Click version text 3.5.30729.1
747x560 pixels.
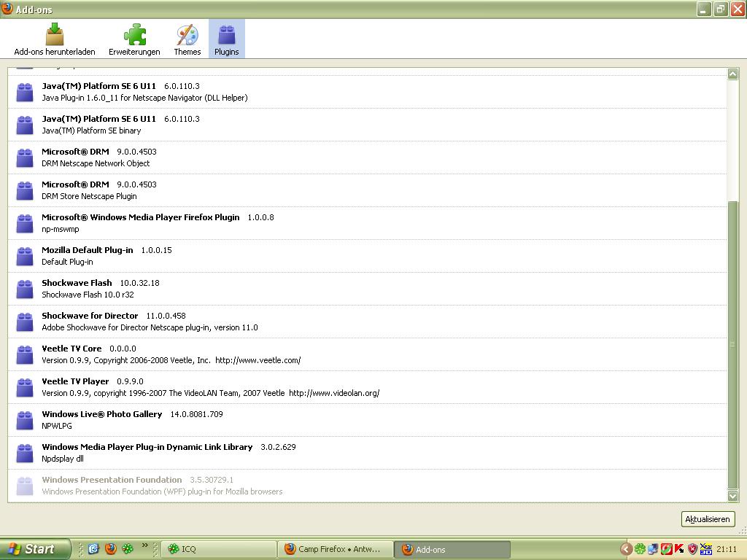(x=212, y=480)
